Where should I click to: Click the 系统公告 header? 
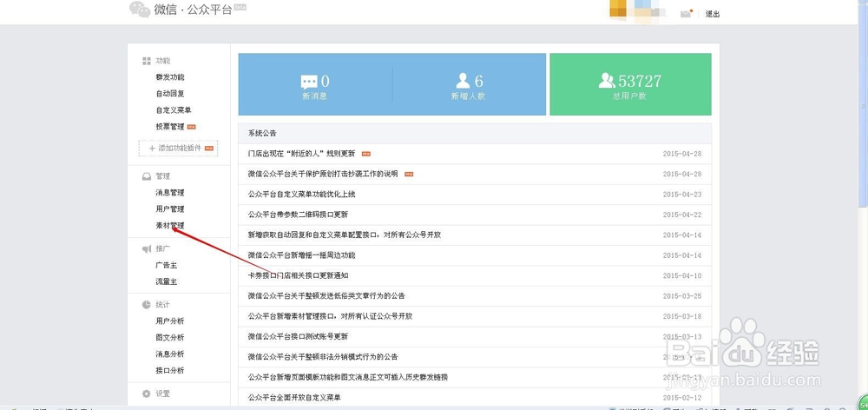262,134
